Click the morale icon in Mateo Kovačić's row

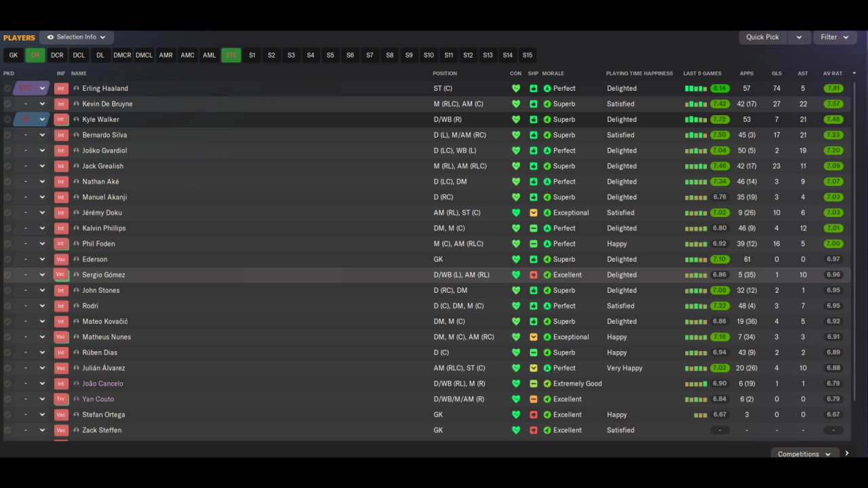(547, 321)
